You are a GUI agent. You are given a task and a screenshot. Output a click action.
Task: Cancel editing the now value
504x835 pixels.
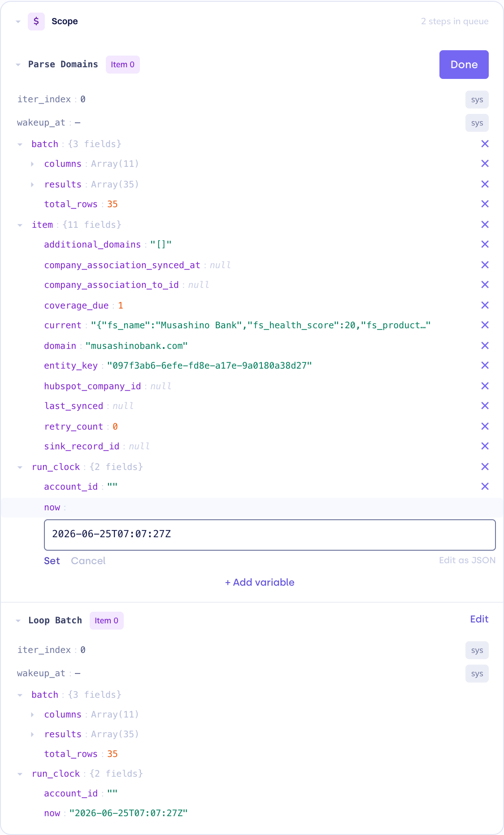point(88,561)
